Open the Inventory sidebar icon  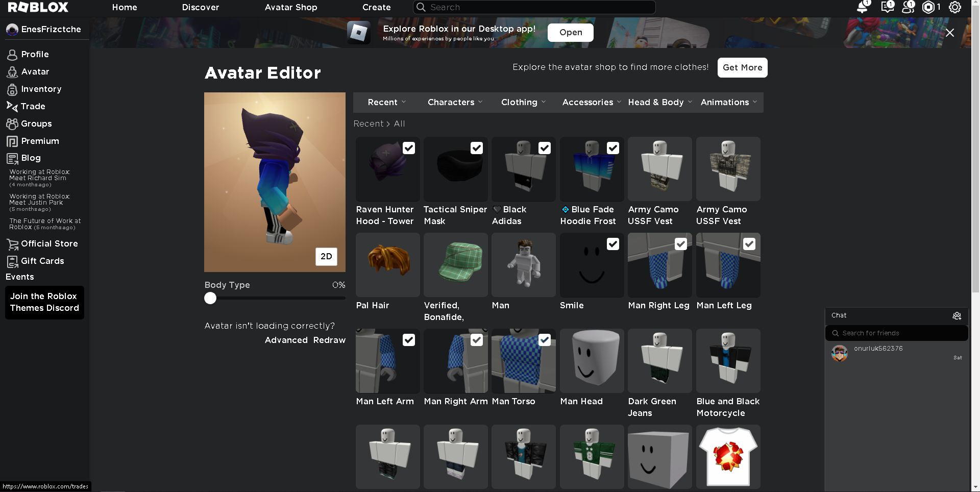point(12,89)
